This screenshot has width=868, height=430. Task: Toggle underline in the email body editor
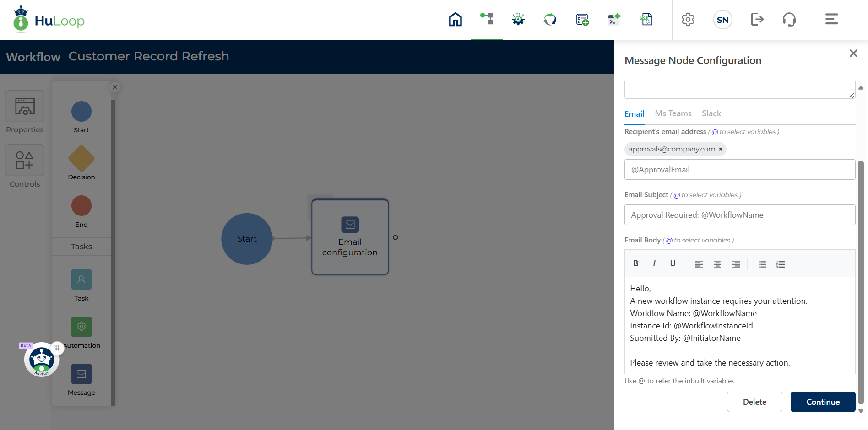(x=673, y=263)
